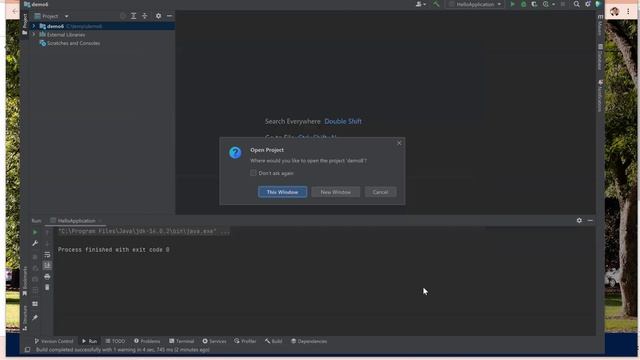This screenshot has height=360, width=640.
Task: Open the TODO tool tab
Action: point(115,341)
